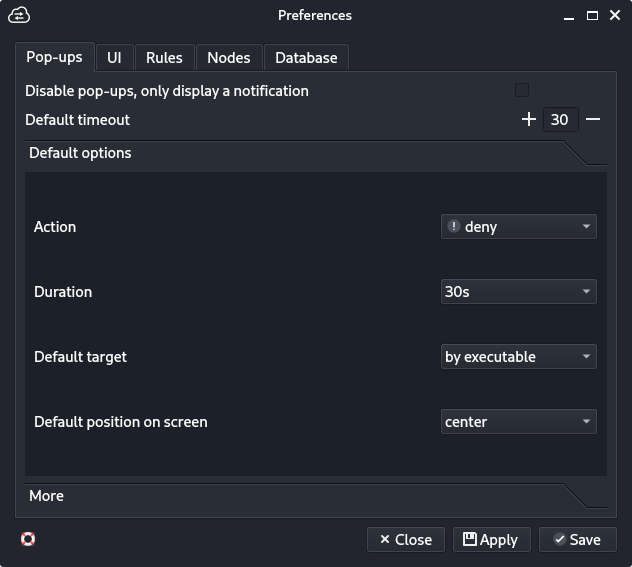
Task: Open the Default target dropdown
Action: pyautogui.click(x=518, y=357)
